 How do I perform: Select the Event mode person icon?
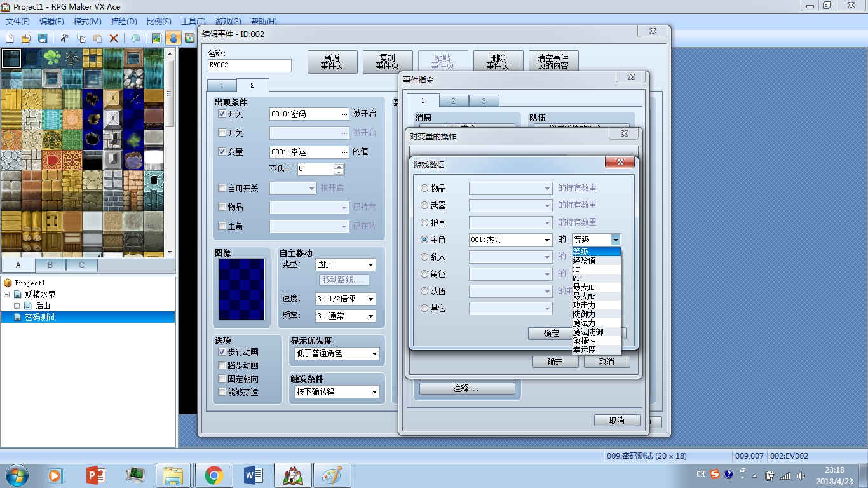click(172, 38)
